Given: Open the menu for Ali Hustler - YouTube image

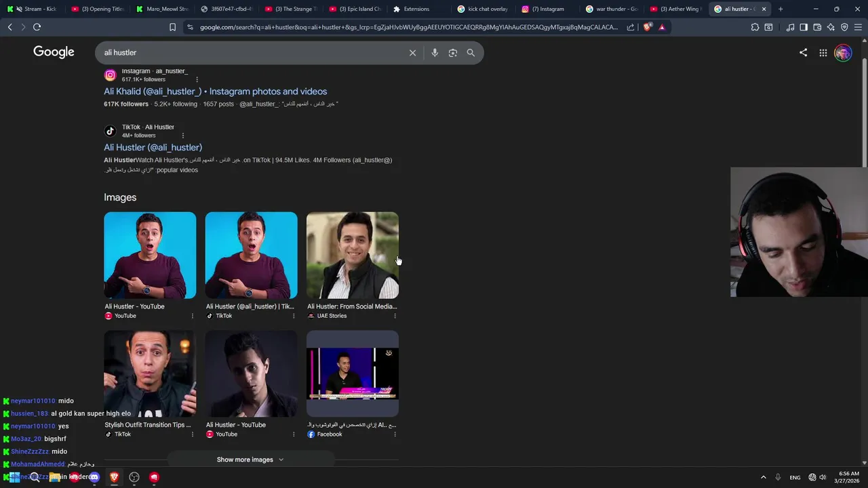Looking at the screenshot, I should click(192, 316).
